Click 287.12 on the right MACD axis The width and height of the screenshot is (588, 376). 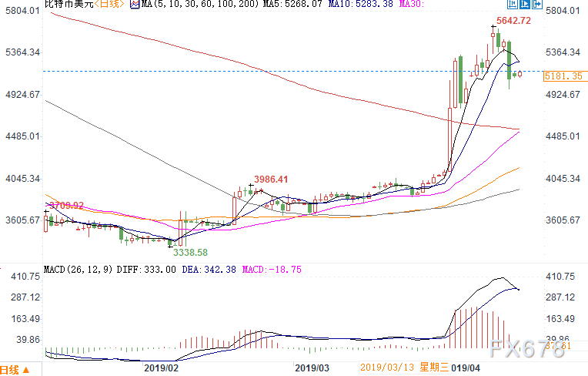point(560,297)
